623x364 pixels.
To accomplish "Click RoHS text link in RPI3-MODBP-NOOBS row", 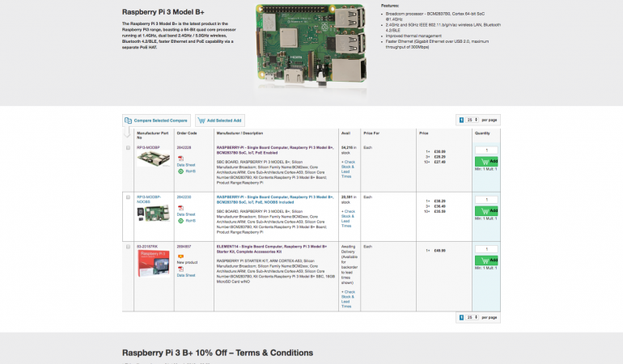I will [x=191, y=221].
